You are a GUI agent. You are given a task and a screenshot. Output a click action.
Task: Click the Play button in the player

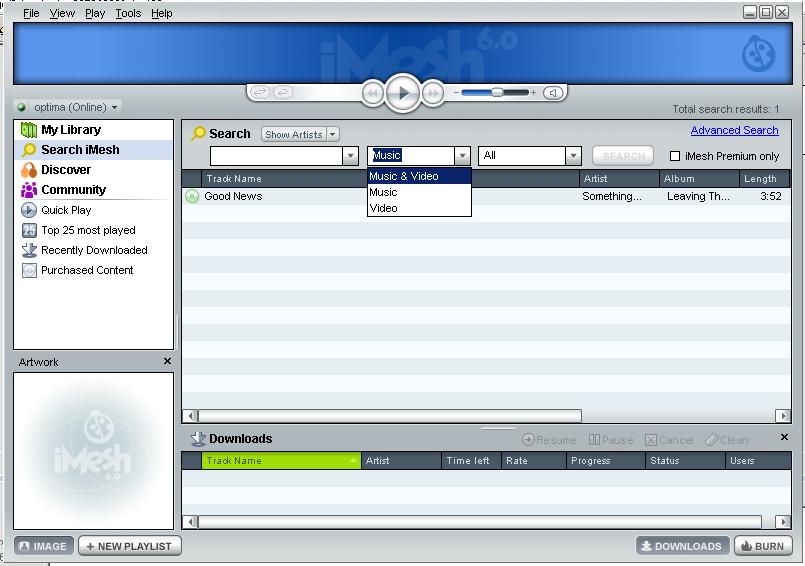click(403, 93)
